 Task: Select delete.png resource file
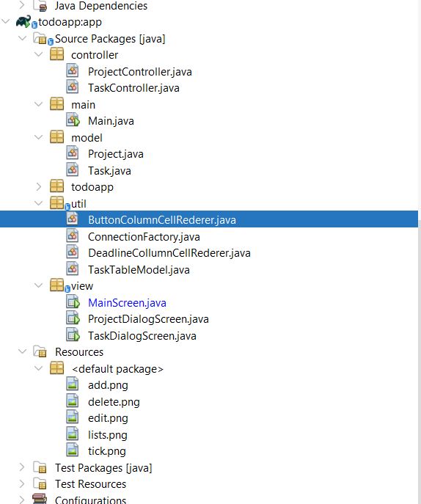click(114, 402)
